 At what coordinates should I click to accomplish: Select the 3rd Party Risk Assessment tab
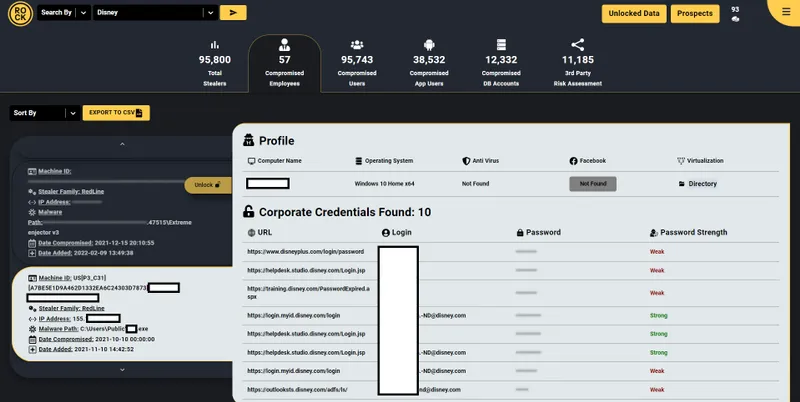coord(578,64)
